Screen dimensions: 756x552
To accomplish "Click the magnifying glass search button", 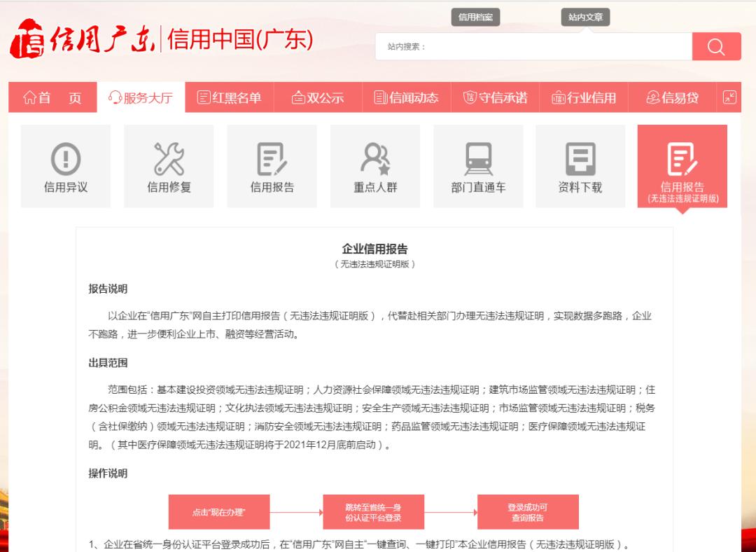I will point(716,47).
